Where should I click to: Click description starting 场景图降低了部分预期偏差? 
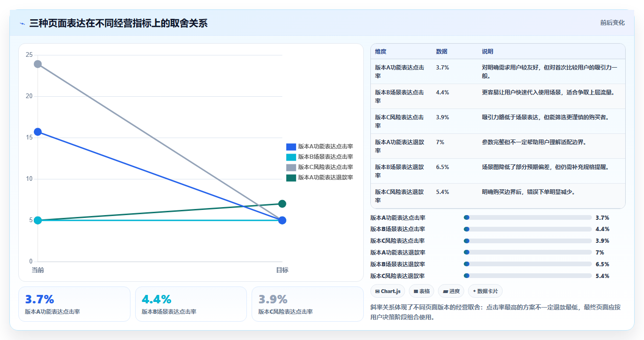[545, 167]
